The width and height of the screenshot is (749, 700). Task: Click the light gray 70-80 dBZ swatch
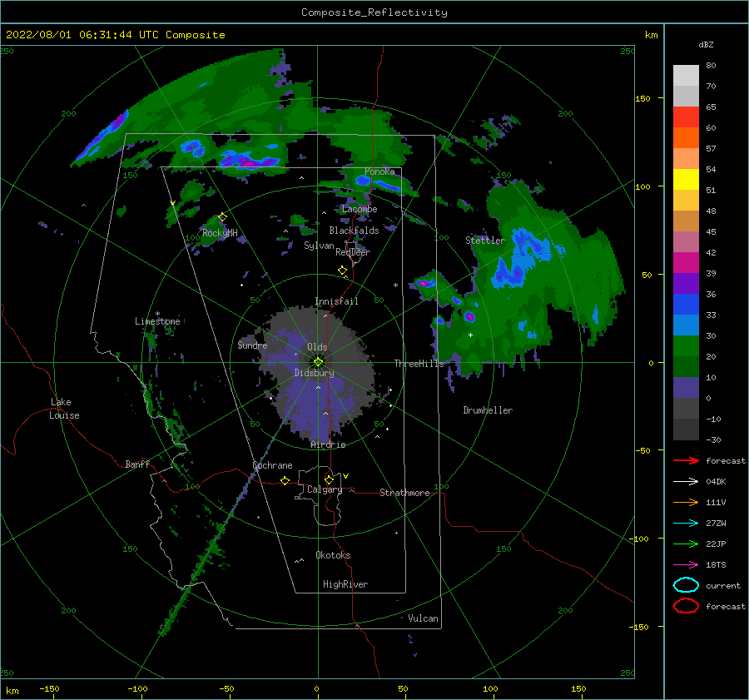pyautogui.click(x=686, y=76)
